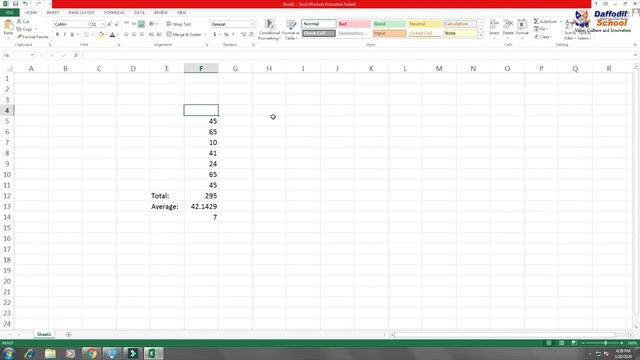The height and width of the screenshot is (360, 640).
Task: Select cell with value 295
Action: click(x=201, y=196)
